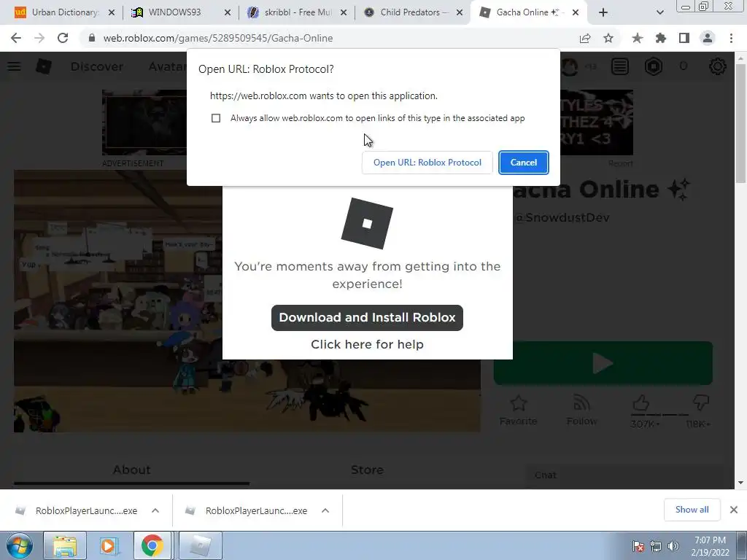Open Roblox notifications list icon
The height and width of the screenshot is (560, 747).
pos(620,66)
